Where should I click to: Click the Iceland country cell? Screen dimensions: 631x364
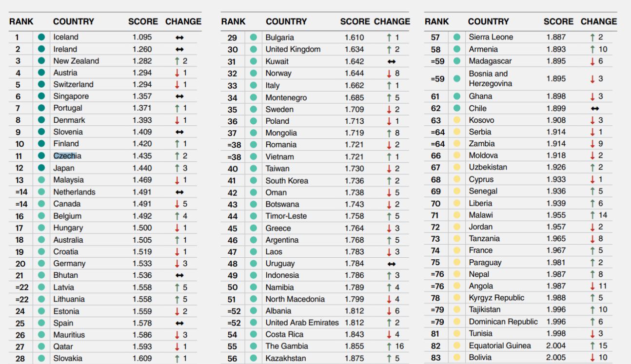tap(66, 37)
